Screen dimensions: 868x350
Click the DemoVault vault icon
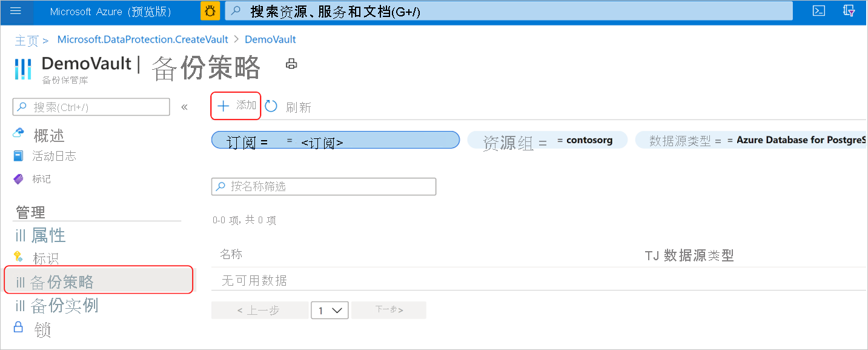pyautogui.click(x=23, y=69)
